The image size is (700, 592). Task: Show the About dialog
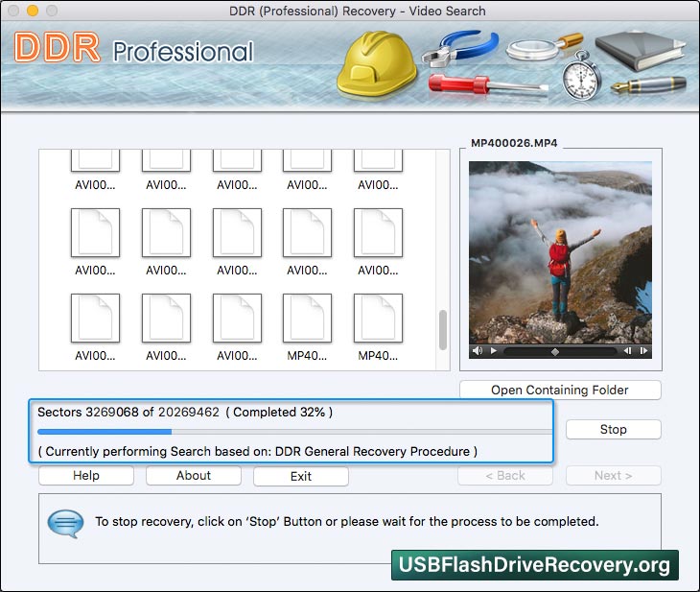[194, 475]
